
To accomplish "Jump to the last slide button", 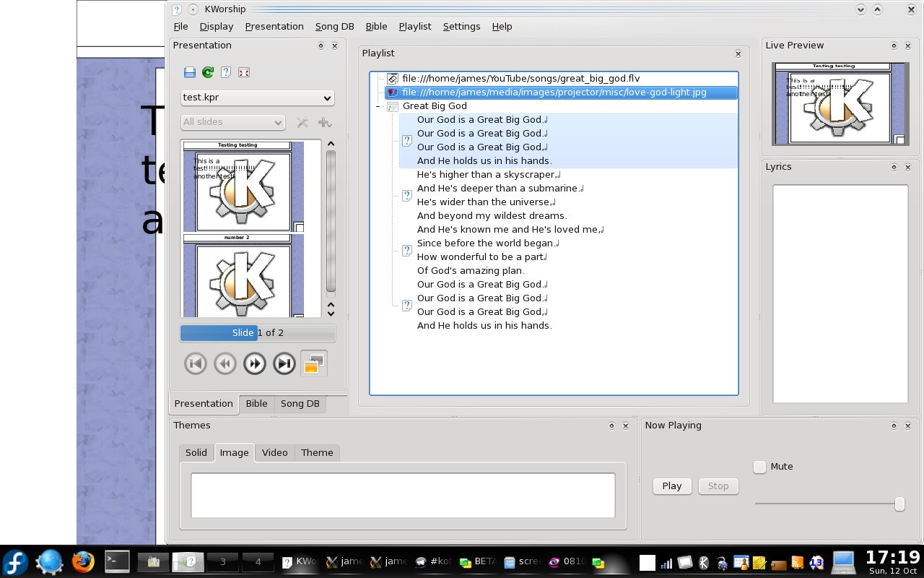I will click(x=284, y=363).
